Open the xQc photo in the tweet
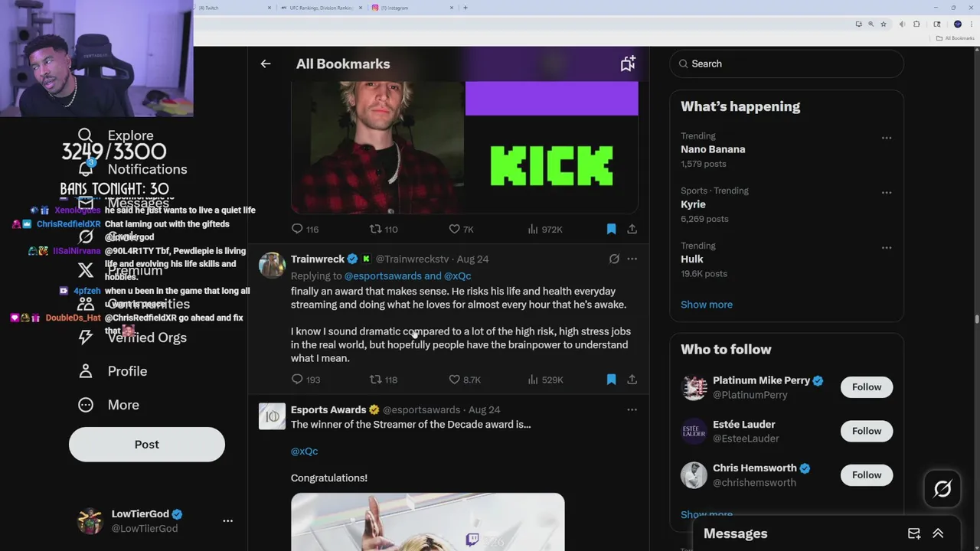 (x=377, y=147)
